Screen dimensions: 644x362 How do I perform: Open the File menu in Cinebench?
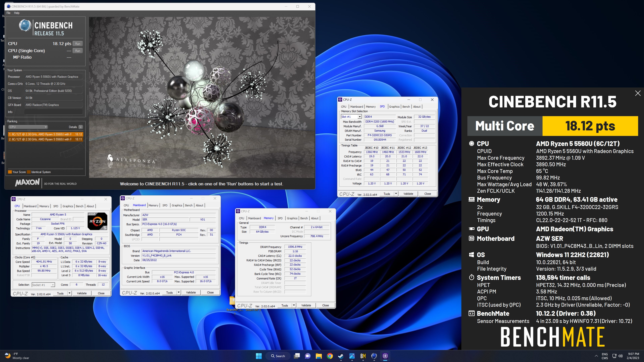coord(9,13)
